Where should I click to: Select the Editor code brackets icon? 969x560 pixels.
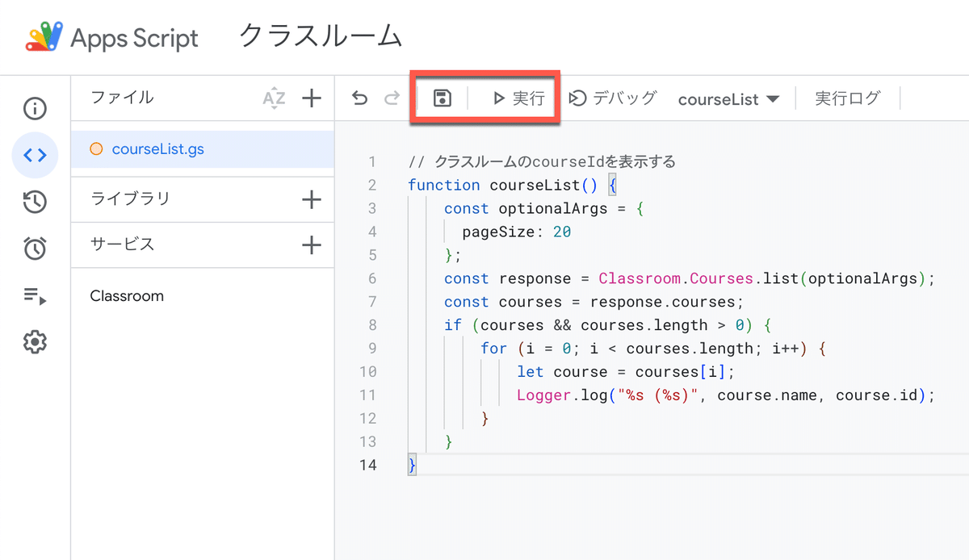click(x=35, y=156)
